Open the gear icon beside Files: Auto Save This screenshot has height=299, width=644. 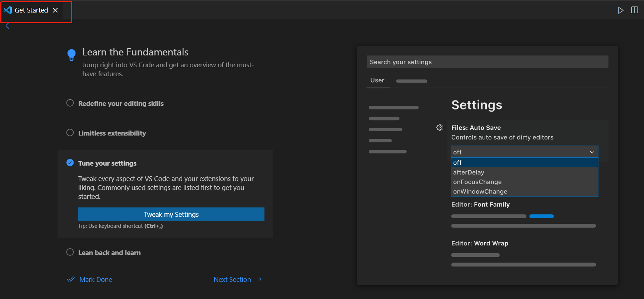tap(440, 128)
